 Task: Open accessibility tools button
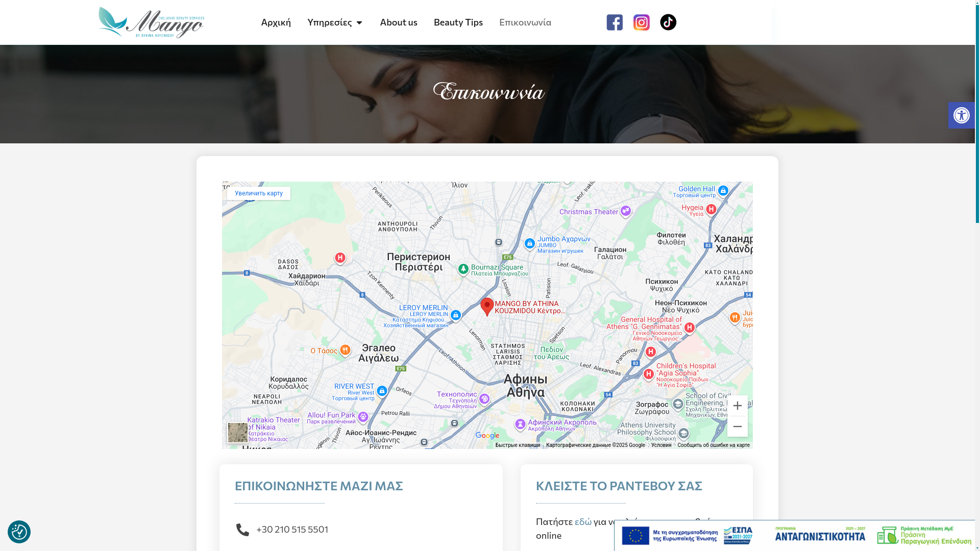point(962,115)
